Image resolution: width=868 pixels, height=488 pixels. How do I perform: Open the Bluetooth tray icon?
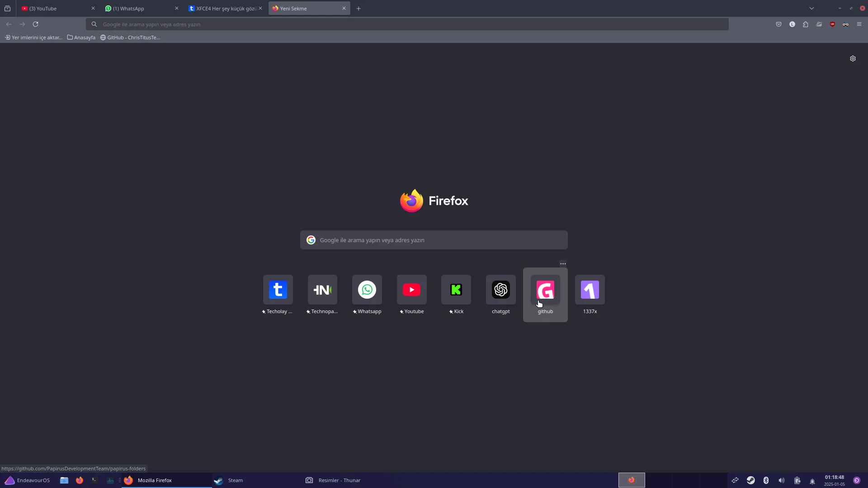click(766, 480)
